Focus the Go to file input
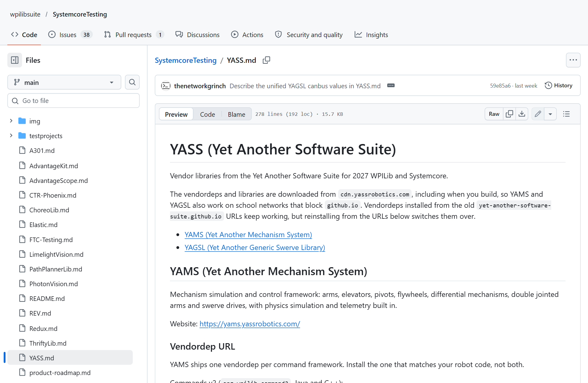This screenshot has height=383, width=588. click(x=73, y=100)
